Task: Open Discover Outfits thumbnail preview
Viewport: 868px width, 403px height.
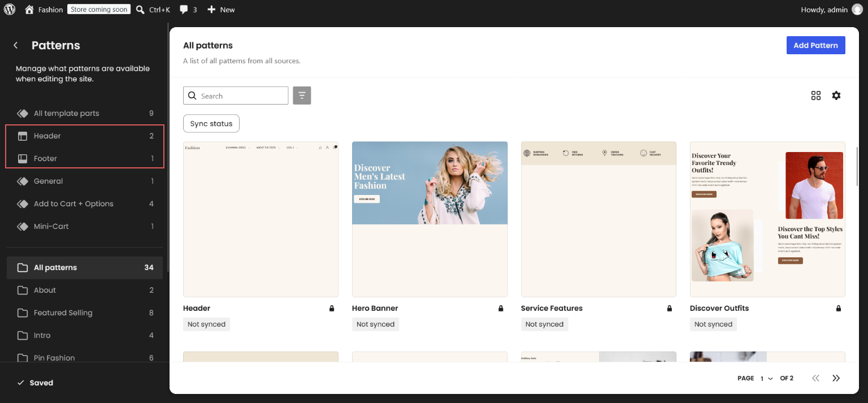Action: 767,219
